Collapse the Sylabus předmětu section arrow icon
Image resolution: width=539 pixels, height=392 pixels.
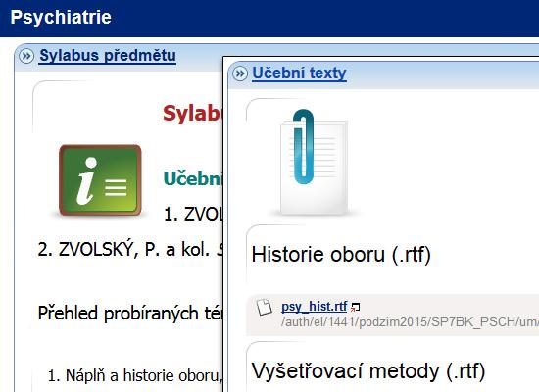[x=26, y=56]
